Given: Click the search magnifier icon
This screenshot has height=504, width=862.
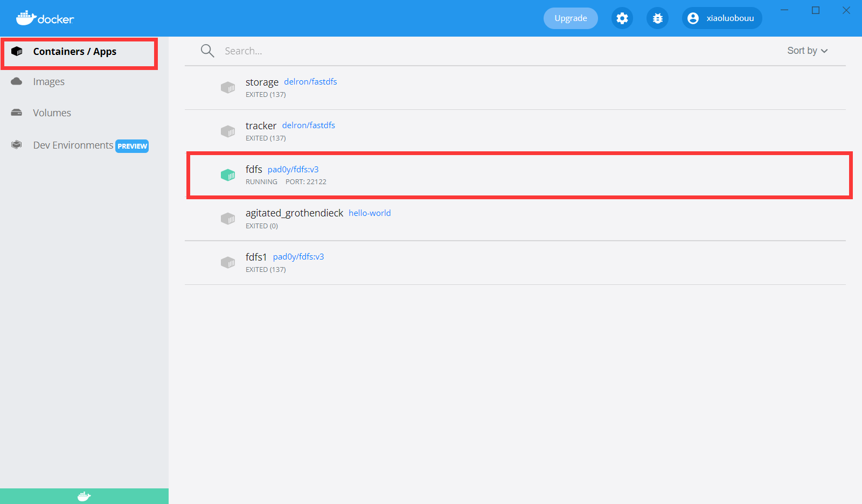Looking at the screenshot, I should [207, 50].
